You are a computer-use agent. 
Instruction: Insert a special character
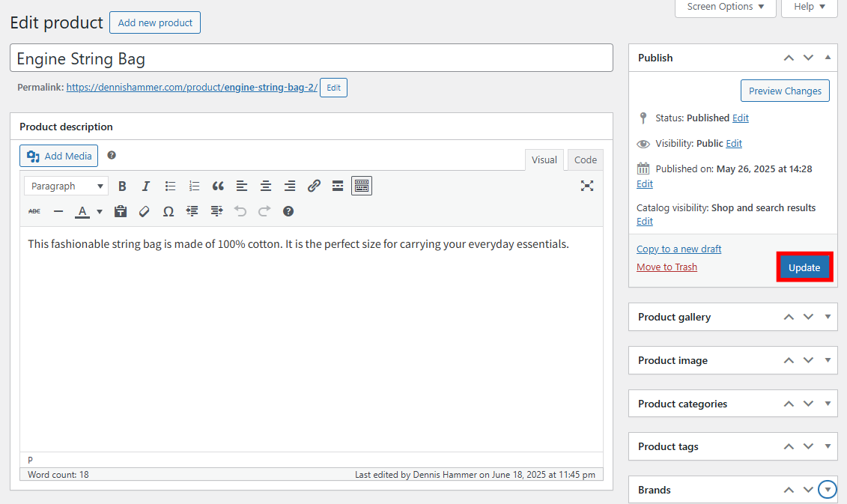coord(169,211)
